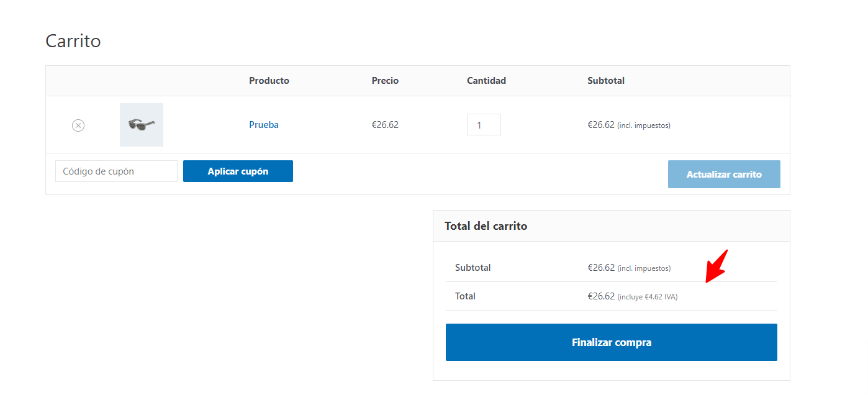Remove the Prueba item with the X icon
This screenshot has width=868, height=405.
[78, 125]
